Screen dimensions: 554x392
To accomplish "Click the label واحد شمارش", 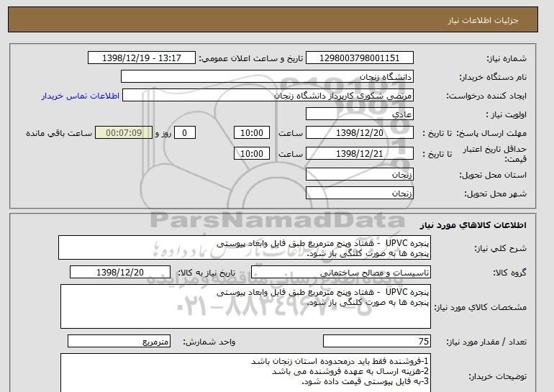I will [x=209, y=342].
